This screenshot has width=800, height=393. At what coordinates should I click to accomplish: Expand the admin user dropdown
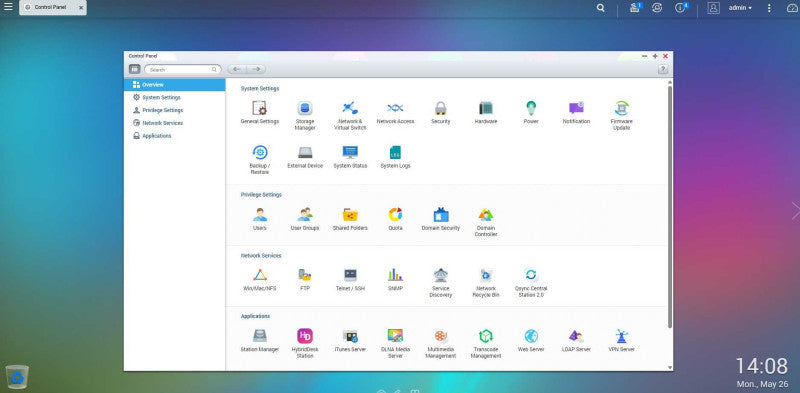pos(740,8)
